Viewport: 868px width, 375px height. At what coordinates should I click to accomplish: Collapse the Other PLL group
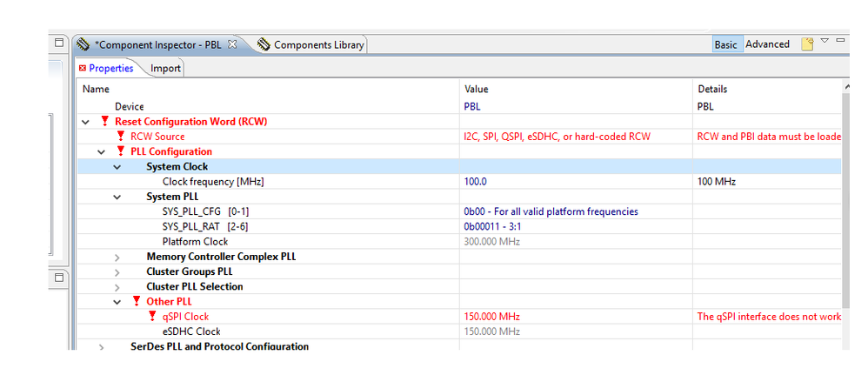click(x=117, y=302)
